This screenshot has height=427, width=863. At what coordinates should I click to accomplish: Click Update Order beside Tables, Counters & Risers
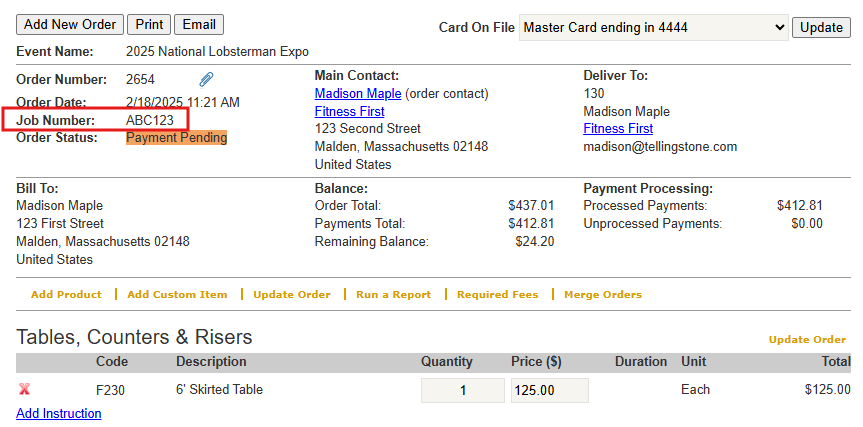point(807,340)
